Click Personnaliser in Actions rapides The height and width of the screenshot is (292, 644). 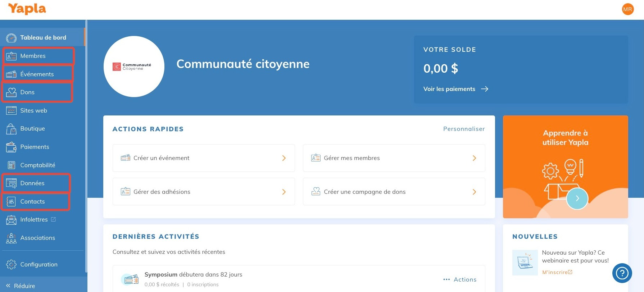point(464,129)
